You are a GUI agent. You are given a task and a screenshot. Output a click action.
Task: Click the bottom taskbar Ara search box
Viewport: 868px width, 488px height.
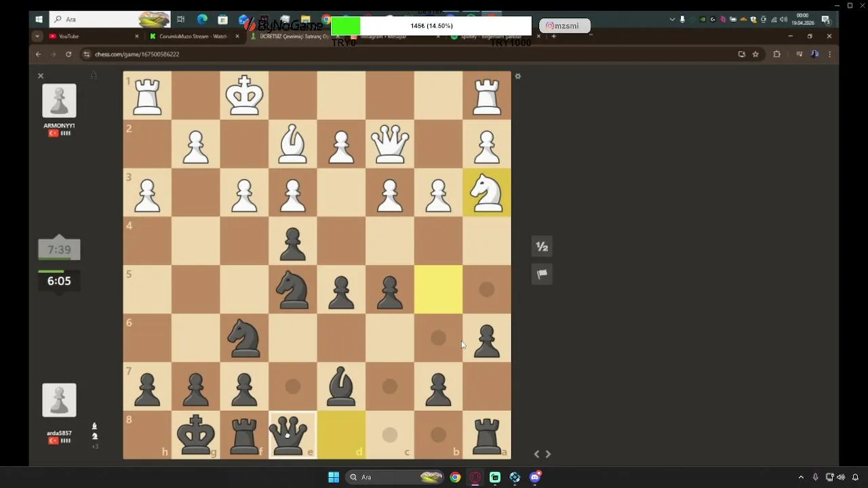tap(395, 477)
